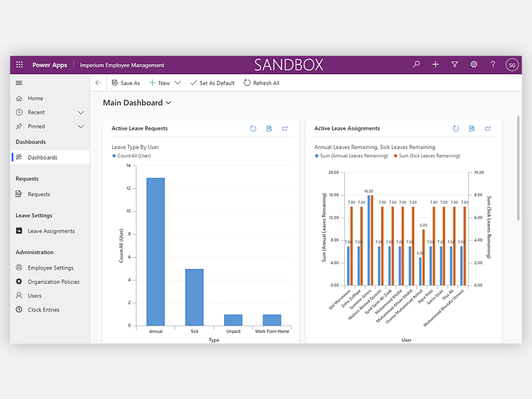532x399 pixels.
Task: Click the search magnifier icon in header
Action: pyautogui.click(x=417, y=64)
